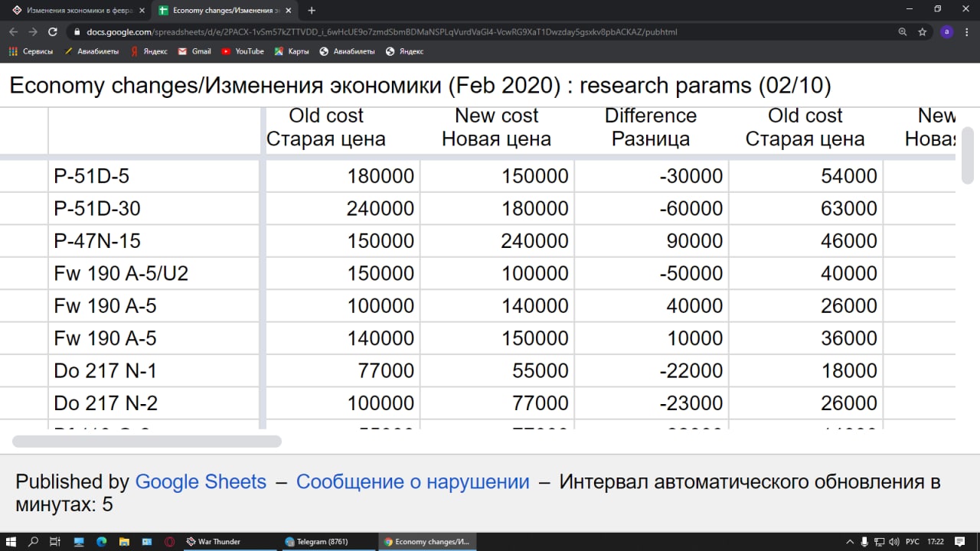Viewport: 980px width, 551px height.
Task: Open the Сервисы apps bookmark
Action: tap(31, 51)
